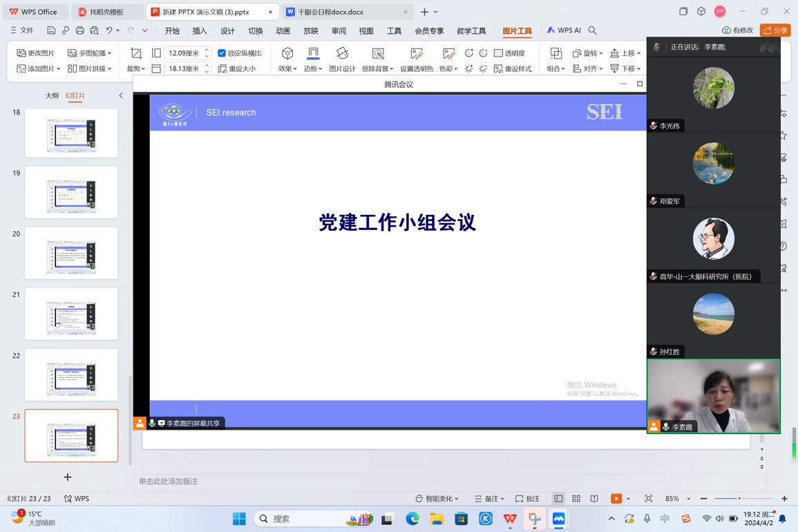Switch to slide sorter view icon
The height and width of the screenshot is (532, 798).
576,498
